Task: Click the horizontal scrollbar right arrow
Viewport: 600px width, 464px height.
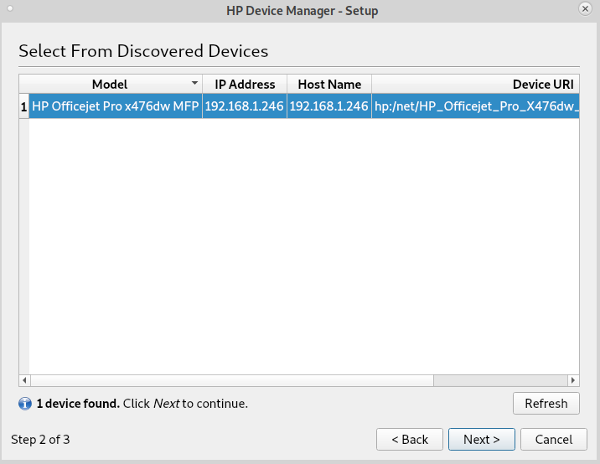Action: pyautogui.click(x=573, y=380)
